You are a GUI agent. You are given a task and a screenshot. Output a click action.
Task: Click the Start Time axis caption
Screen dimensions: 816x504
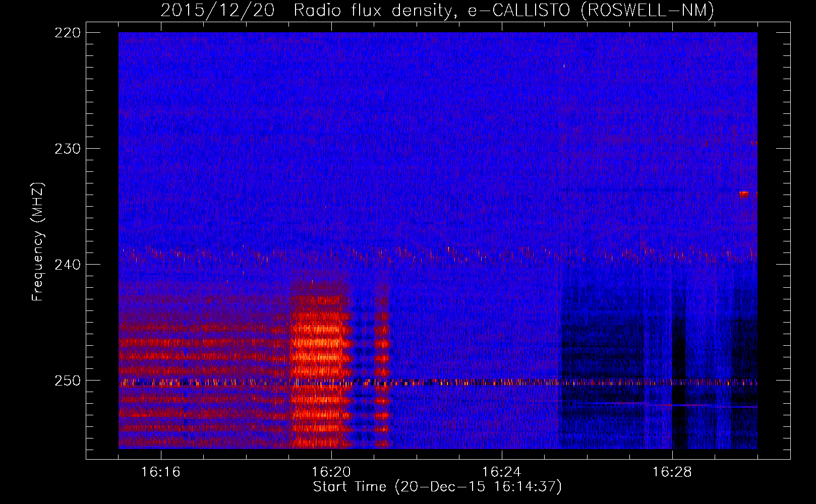click(x=437, y=487)
